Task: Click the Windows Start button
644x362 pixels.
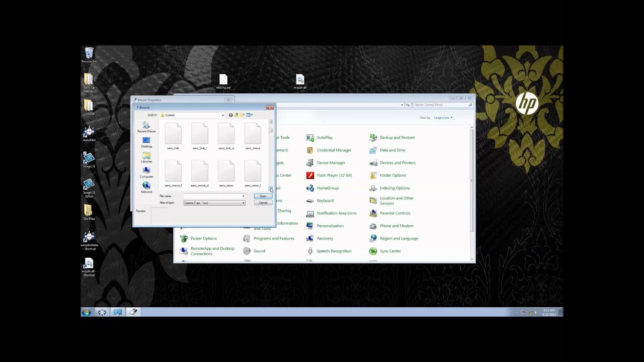Action: [x=87, y=312]
